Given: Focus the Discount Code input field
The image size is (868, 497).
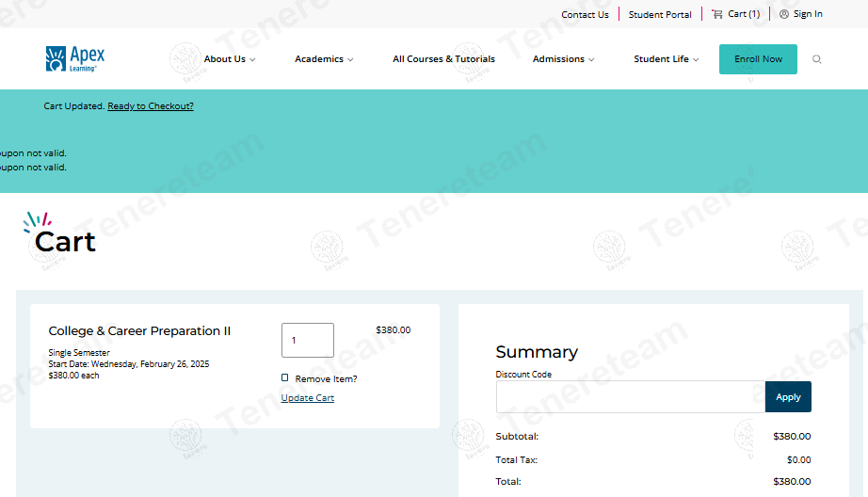Looking at the screenshot, I should (x=630, y=396).
